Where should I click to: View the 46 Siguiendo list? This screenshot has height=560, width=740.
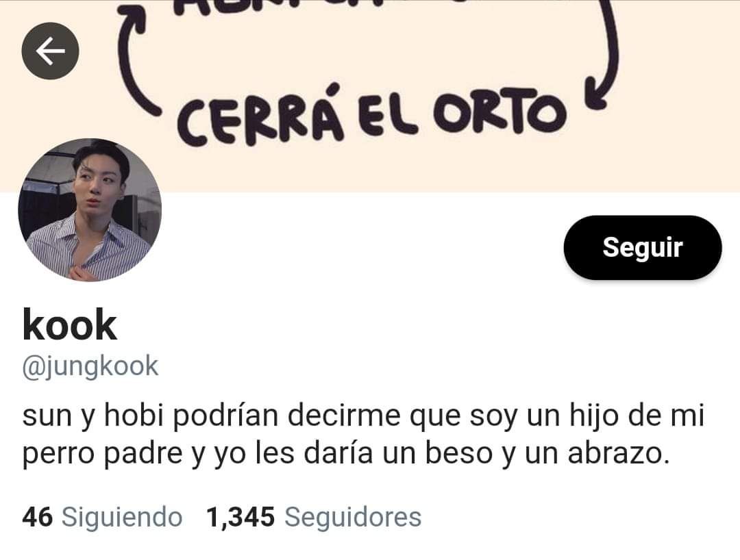point(102,517)
